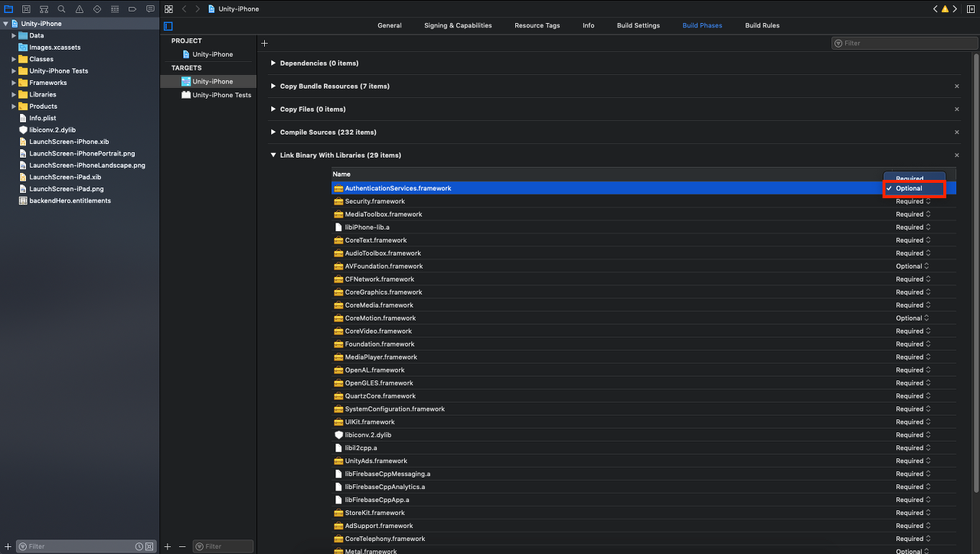Change Security.framework status dropdown

pyautogui.click(x=913, y=201)
